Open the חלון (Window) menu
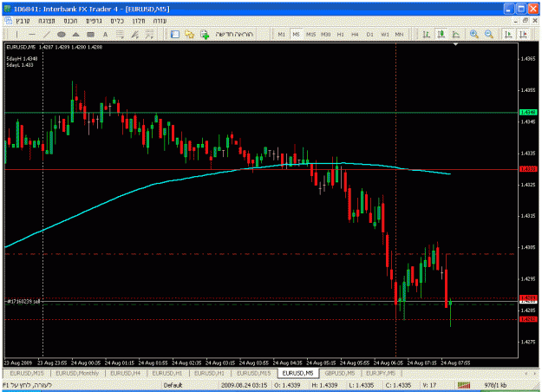 pyautogui.click(x=139, y=21)
